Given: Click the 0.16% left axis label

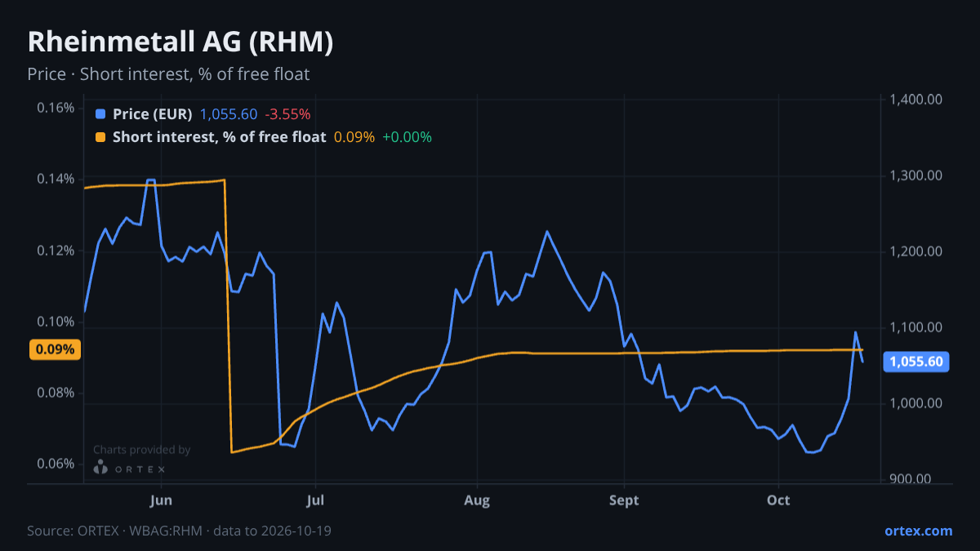Looking at the screenshot, I should tap(56, 108).
